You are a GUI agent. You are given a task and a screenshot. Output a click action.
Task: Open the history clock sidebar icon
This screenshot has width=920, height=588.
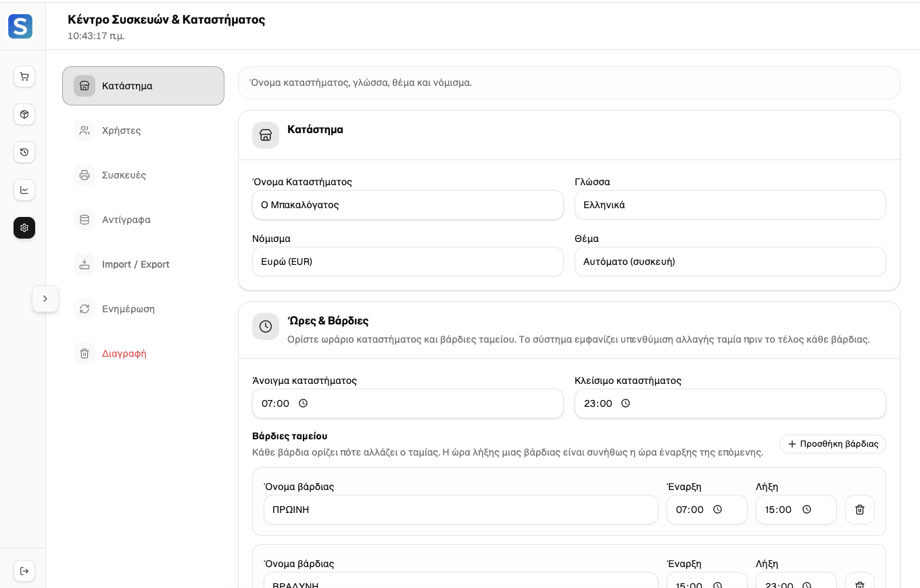[24, 152]
